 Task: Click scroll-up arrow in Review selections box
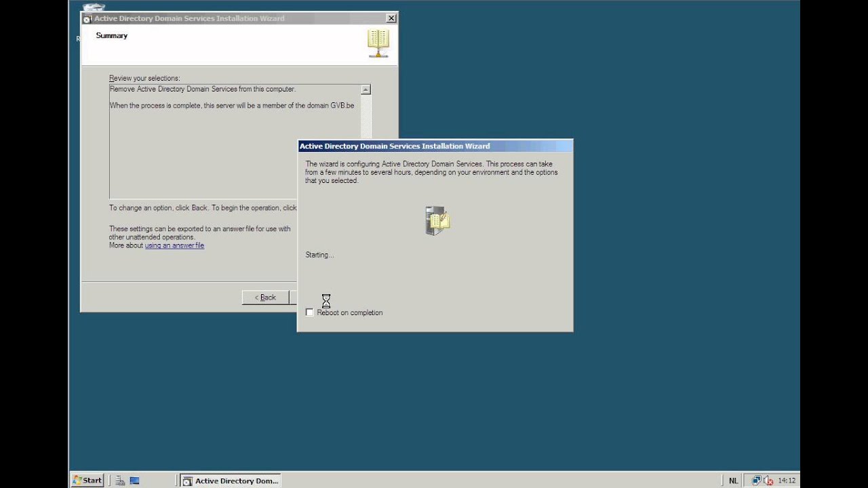(x=366, y=89)
